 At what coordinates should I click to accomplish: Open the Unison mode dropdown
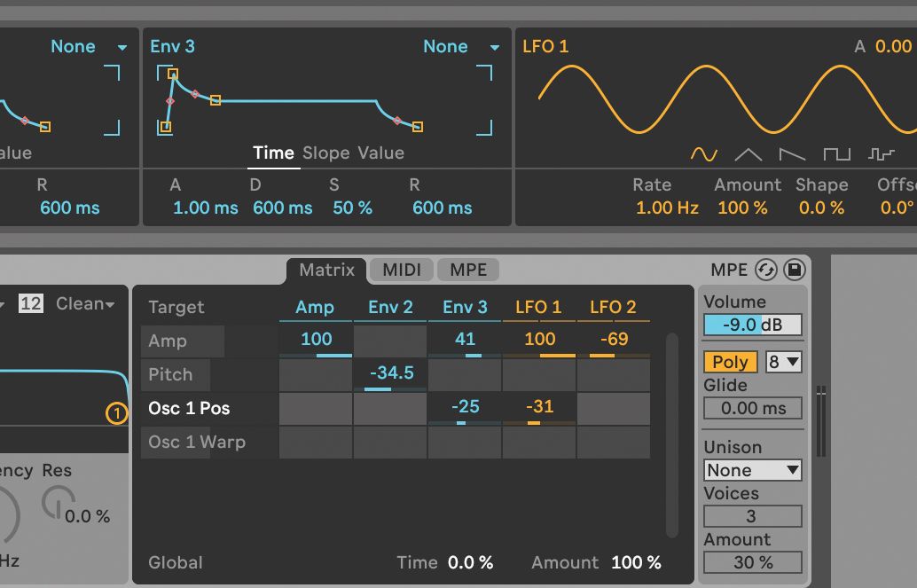pos(752,470)
